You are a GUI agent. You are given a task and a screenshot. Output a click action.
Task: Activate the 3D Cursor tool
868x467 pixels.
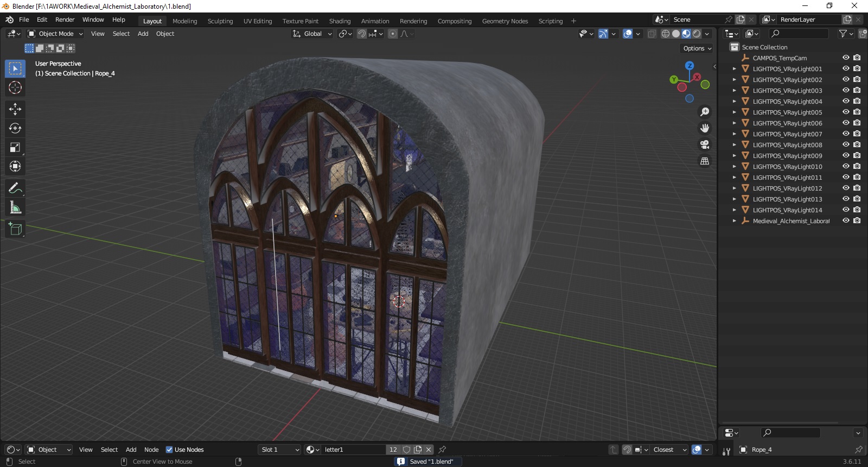(x=15, y=87)
